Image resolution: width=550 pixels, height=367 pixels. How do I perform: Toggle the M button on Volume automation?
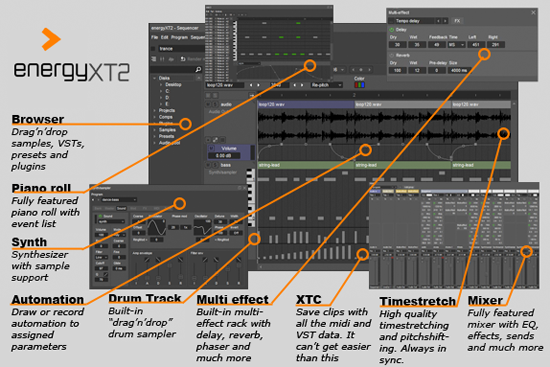point(212,148)
